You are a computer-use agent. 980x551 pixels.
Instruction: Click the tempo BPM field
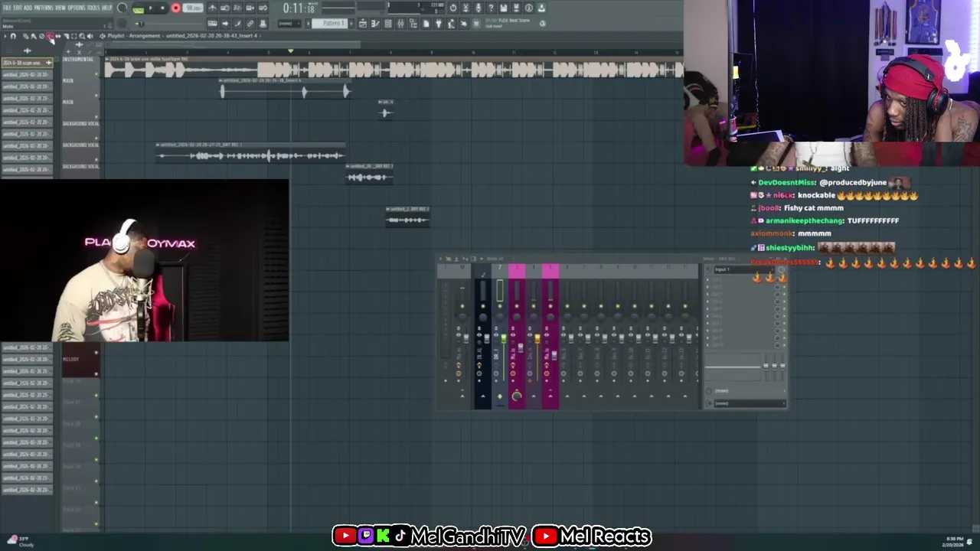193,8
